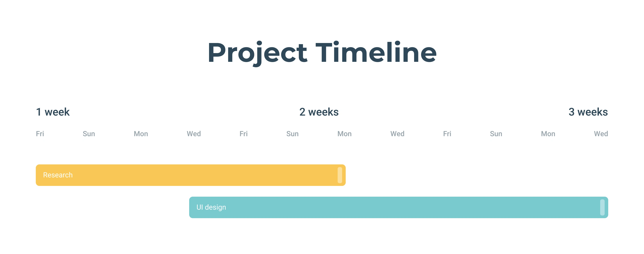Click the Research task bar
The height and width of the screenshot is (254, 644).
pos(191,175)
